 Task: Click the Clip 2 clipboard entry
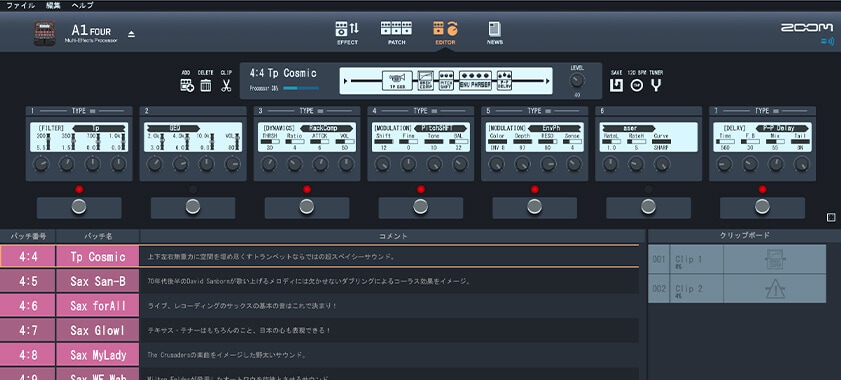click(x=737, y=289)
